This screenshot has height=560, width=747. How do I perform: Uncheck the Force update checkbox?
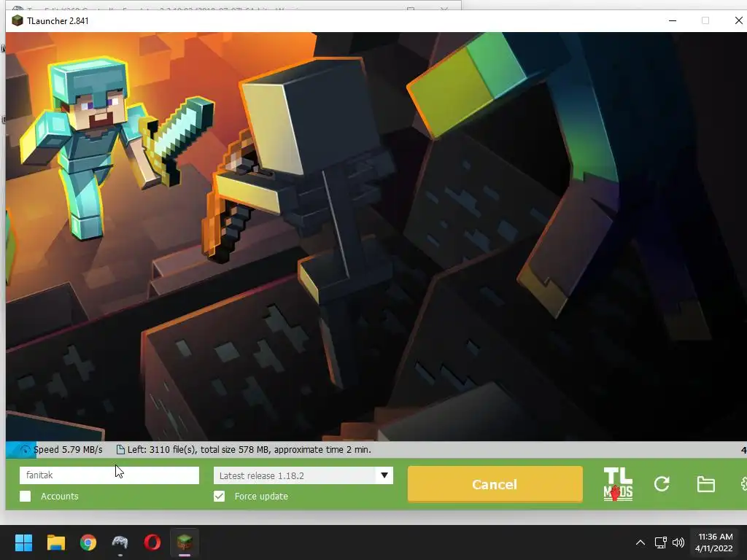pyautogui.click(x=219, y=496)
